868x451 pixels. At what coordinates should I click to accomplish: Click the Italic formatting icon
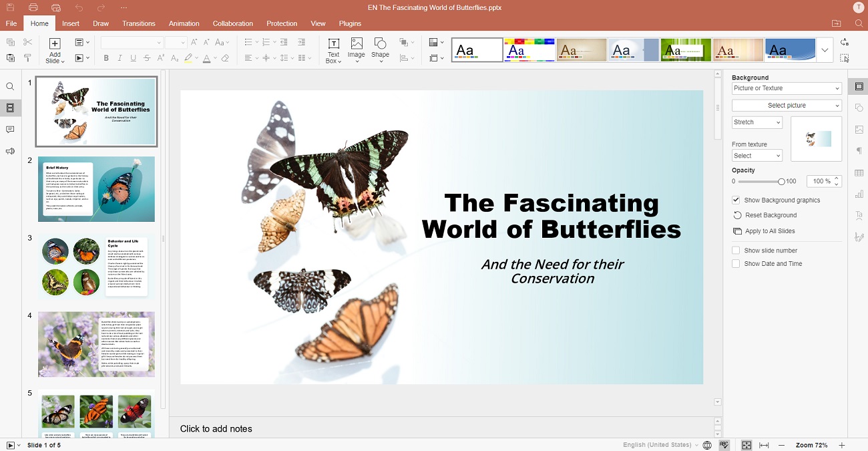[x=120, y=58]
